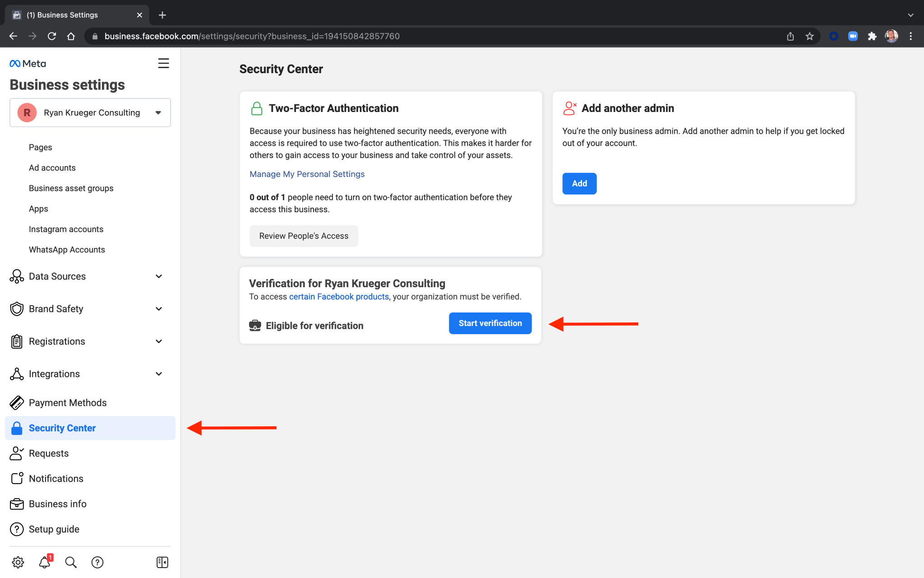The width and height of the screenshot is (924, 578).
Task: Open Requests label in sidebar
Action: point(49,453)
